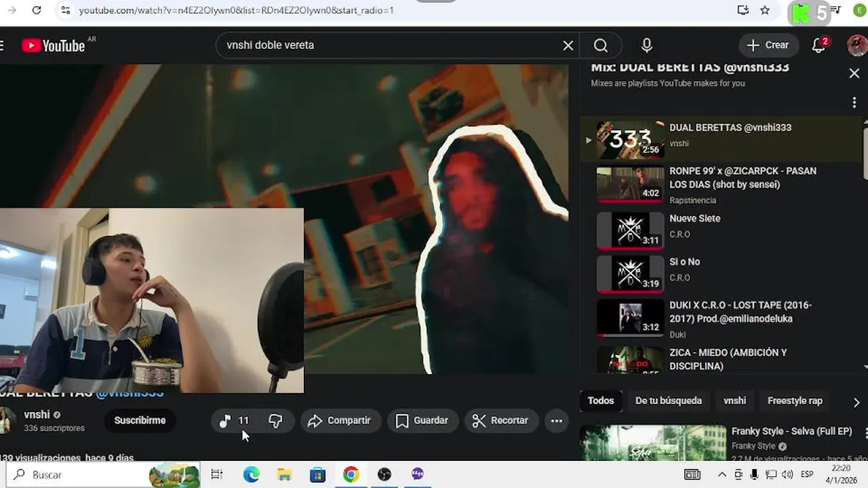Play ZICA - MIEDO playlist item
This screenshot has width=868, height=488.
click(x=722, y=359)
